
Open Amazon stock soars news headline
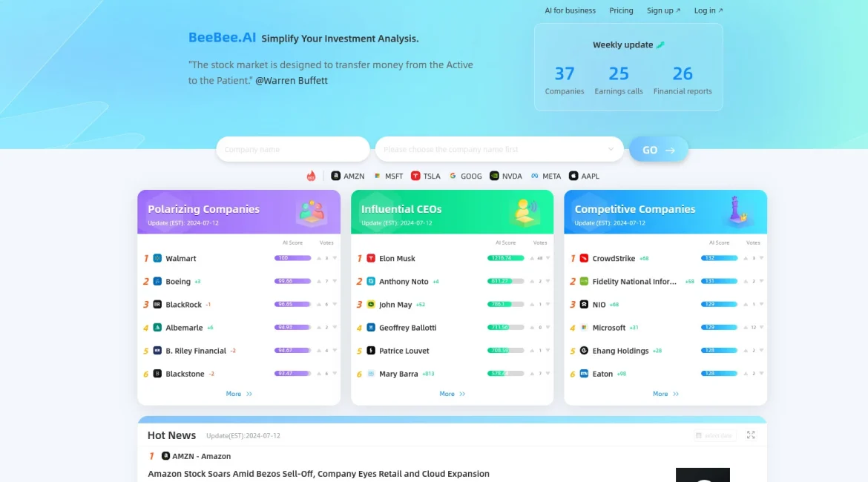(x=318, y=474)
